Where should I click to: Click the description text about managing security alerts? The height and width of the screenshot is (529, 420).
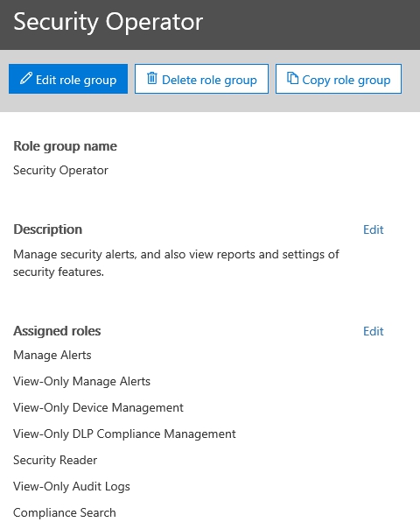[x=176, y=263]
